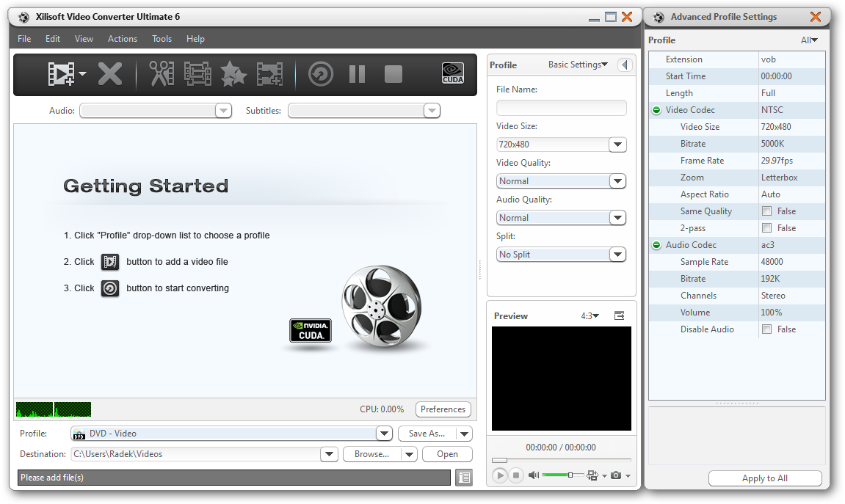This screenshot has width=845, height=504.
Task: Click the File Name input field
Action: point(561,108)
